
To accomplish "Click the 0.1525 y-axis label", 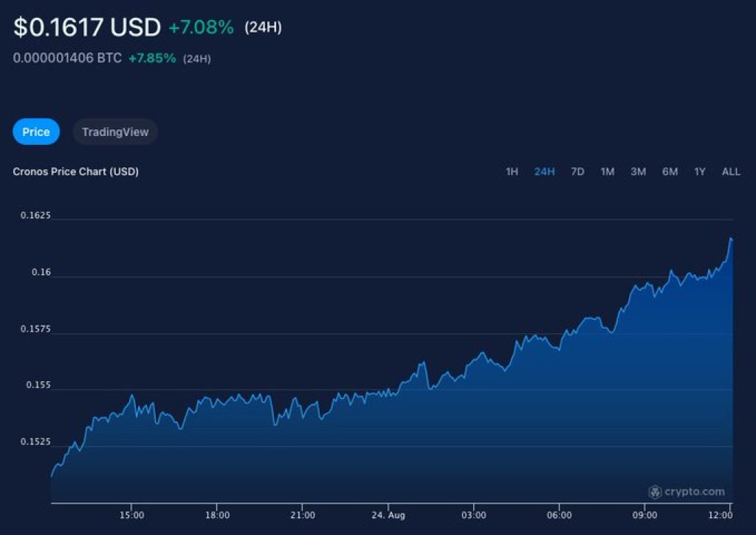I will coord(35,442).
